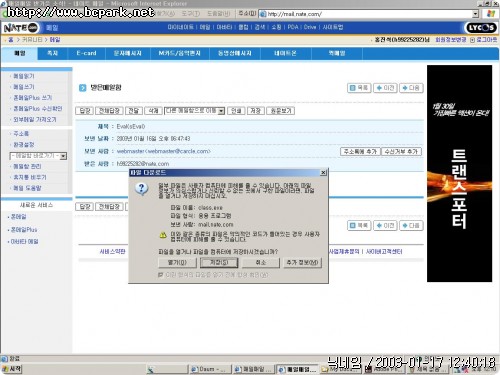Click 회원정보변경 at the top right

451,40
